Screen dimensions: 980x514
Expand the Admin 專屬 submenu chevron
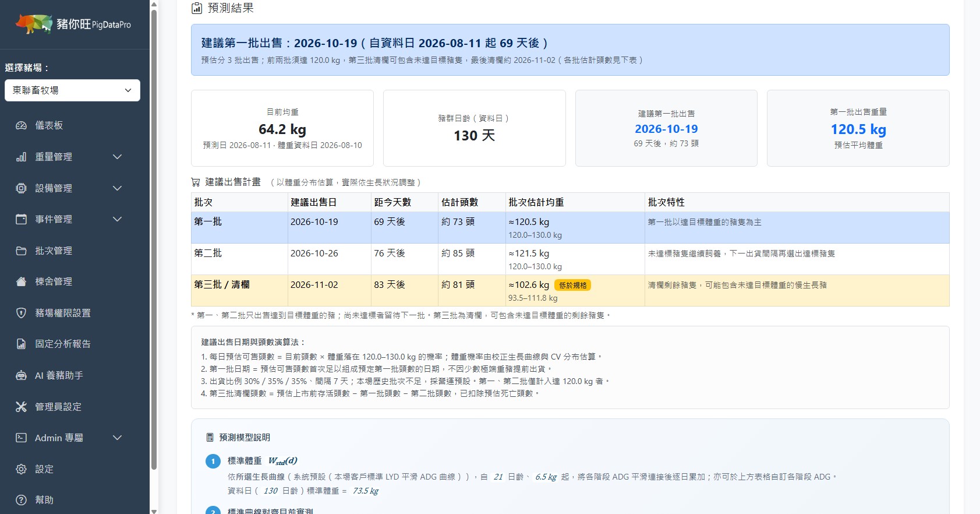coord(117,438)
